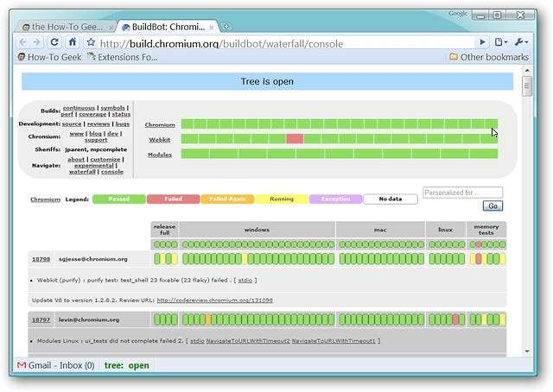Open the symbols builds link

pyautogui.click(x=112, y=108)
